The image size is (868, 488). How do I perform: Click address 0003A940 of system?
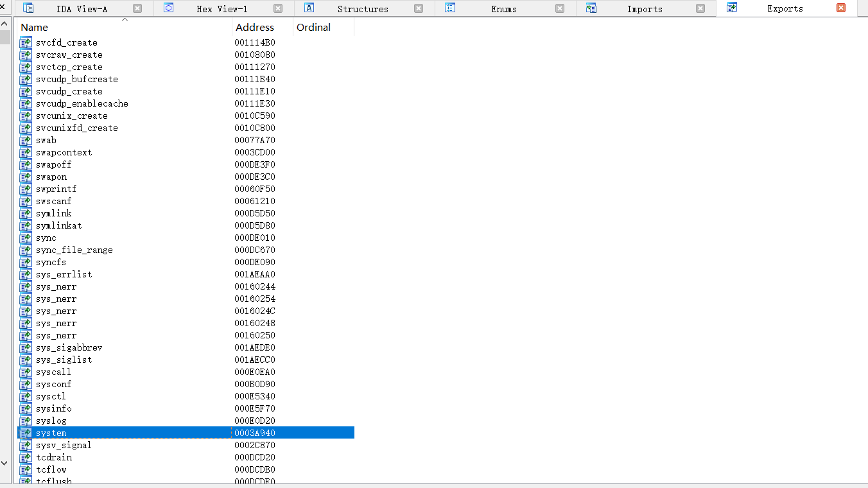(254, 433)
